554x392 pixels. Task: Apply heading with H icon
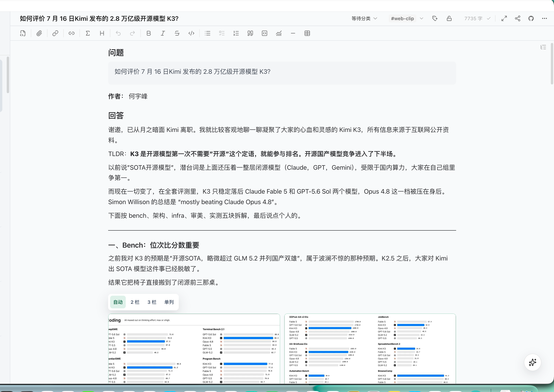[102, 33]
